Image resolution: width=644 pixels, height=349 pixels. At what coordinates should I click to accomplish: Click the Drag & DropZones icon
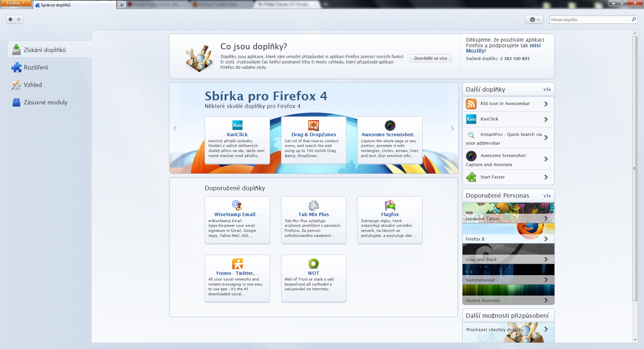(314, 125)
